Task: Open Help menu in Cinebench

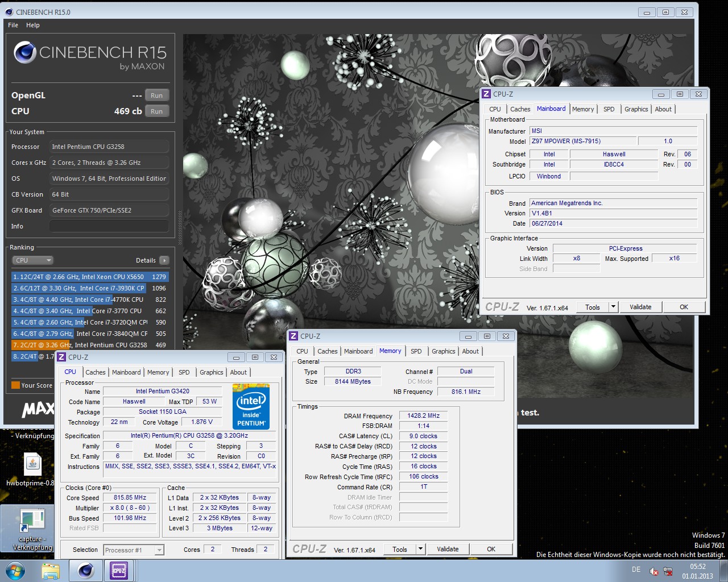Action: (33, 25)
